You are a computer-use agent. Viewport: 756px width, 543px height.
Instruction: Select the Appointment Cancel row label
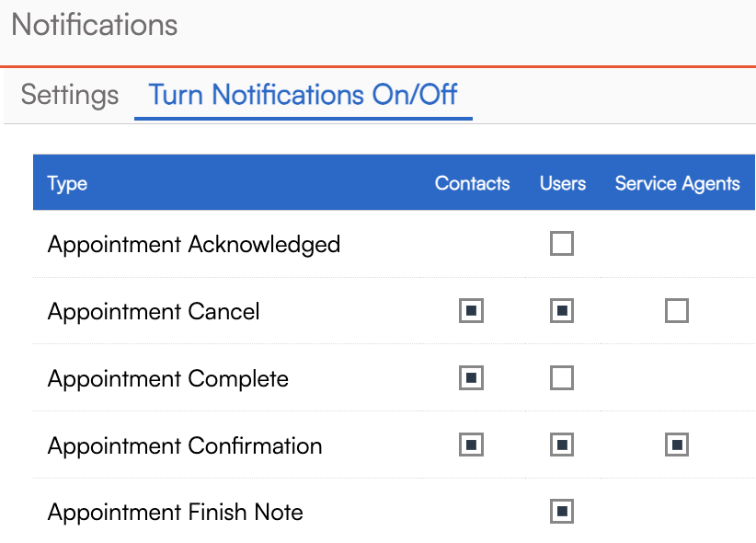[154, 312]
